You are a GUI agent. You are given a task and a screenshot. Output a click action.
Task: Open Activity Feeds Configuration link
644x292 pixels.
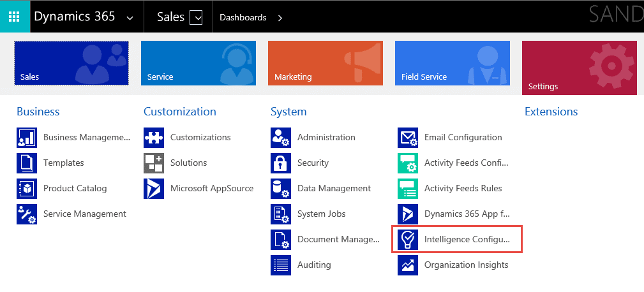(467, 163)
